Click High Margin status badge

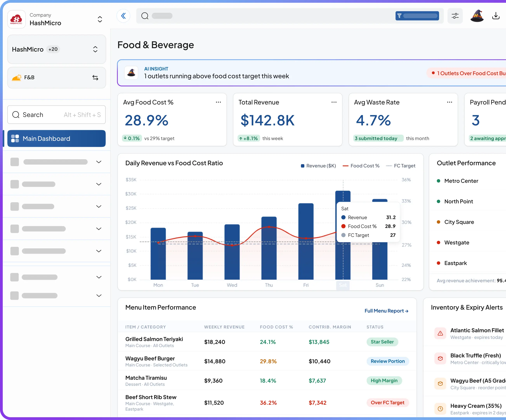(384, 380)
